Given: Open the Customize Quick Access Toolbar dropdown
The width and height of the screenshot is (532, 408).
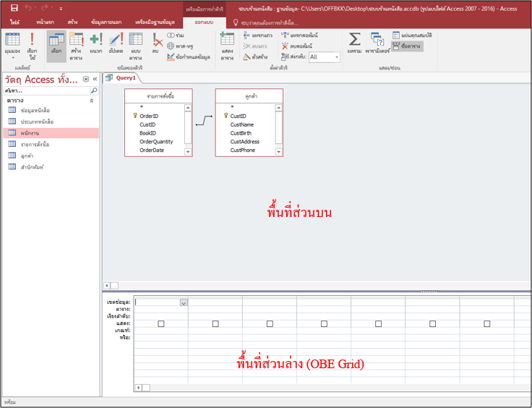Looking at the screenshot, I should tap(61, 9).
